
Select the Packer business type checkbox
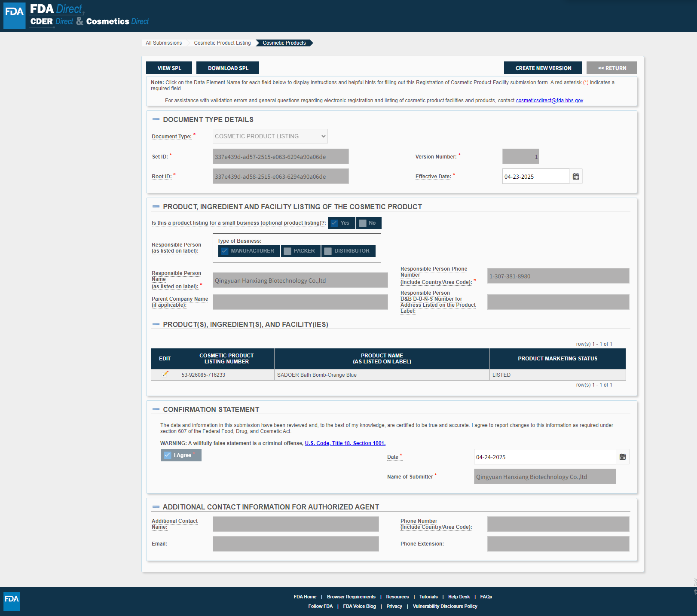288,251
